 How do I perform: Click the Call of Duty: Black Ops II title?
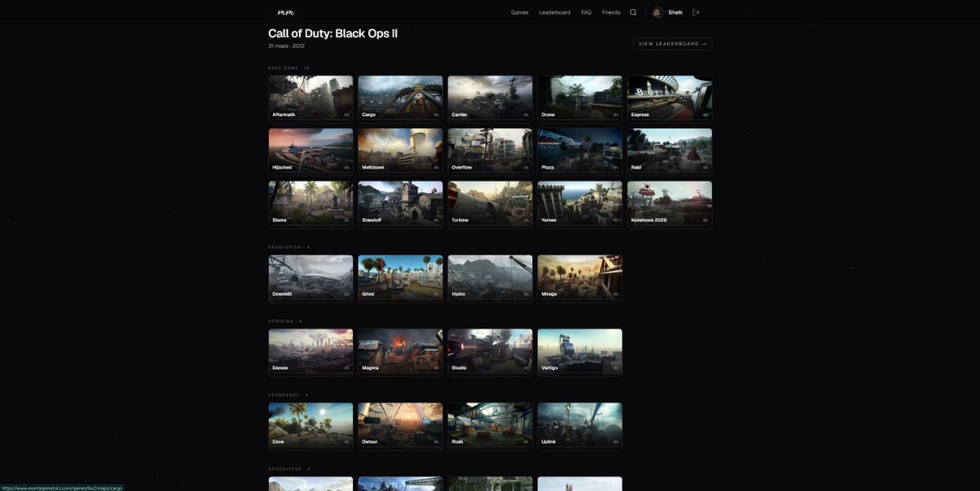coord(333,33)
